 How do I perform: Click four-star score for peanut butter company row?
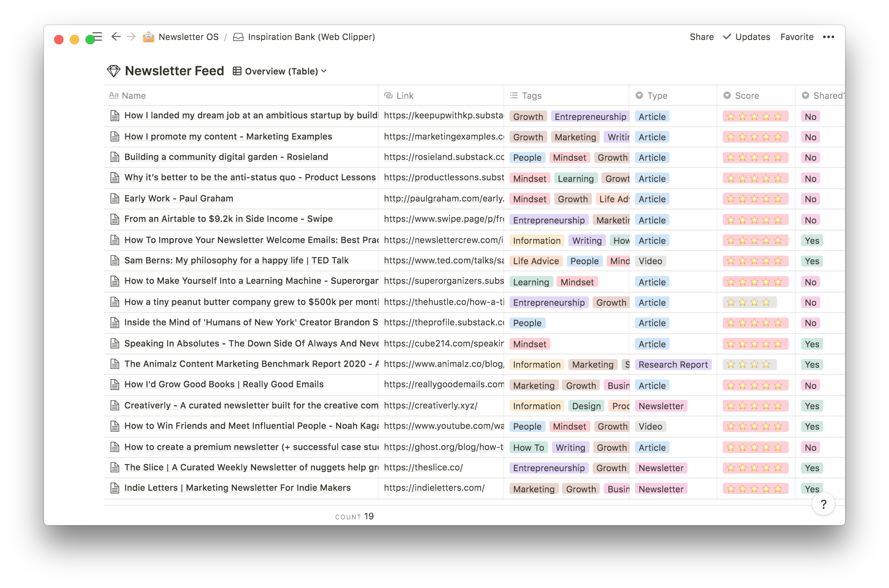[x=749, y=303]
